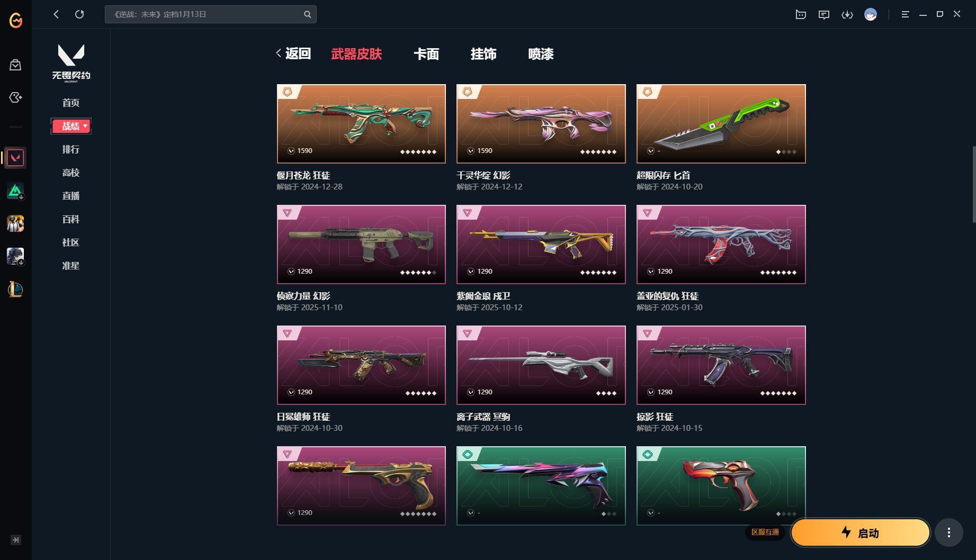Open the Valorant game icon in sidebar
The image size is (976, 560).
point(15,158)
